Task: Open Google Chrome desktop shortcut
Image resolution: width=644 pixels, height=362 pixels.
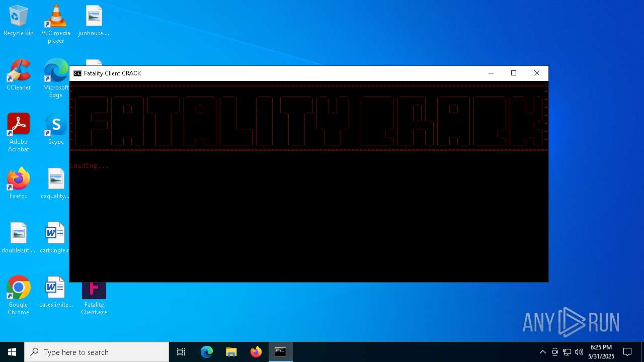Action: 19,296
